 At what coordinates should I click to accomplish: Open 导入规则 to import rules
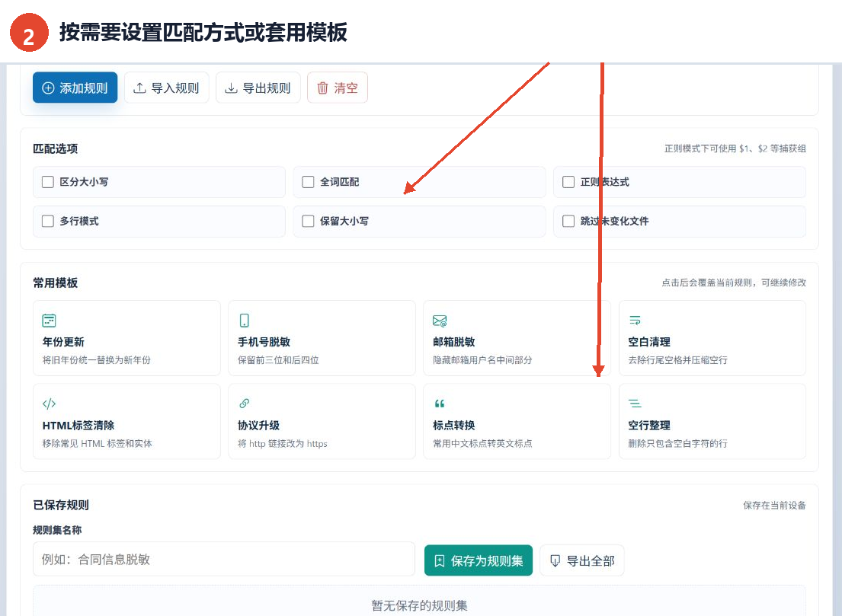pyautogui.click(x=166, y=88)
